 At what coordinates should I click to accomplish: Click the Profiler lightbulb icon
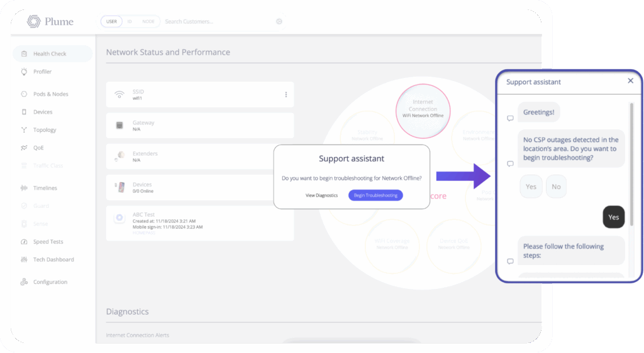tap(24, 72)
